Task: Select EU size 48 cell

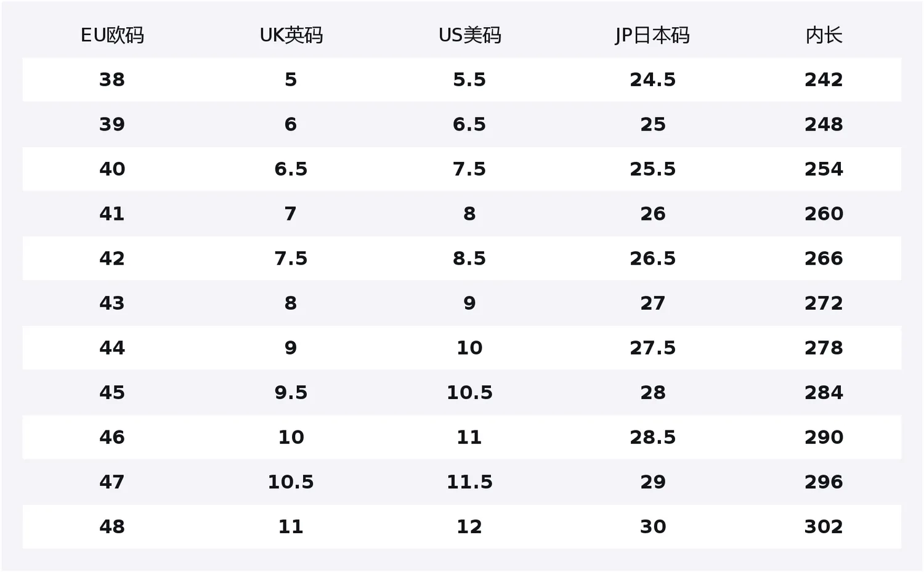Action: coord(112,526)
